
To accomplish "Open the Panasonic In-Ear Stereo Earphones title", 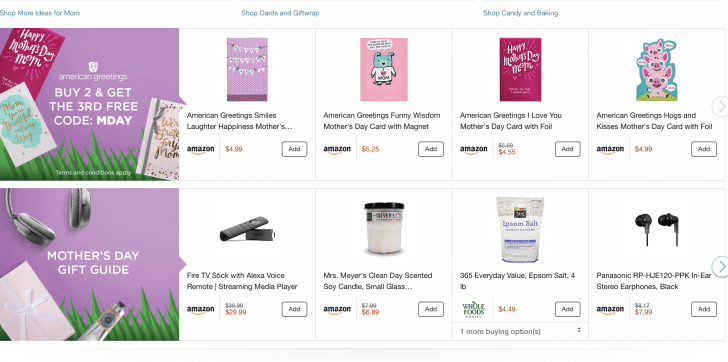I will (654, 281).
